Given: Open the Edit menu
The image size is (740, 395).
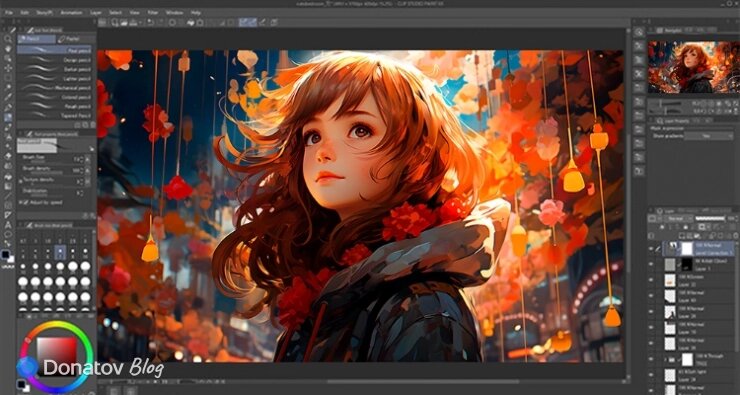Looking at the screenshot, I should (x=24, y=13).
